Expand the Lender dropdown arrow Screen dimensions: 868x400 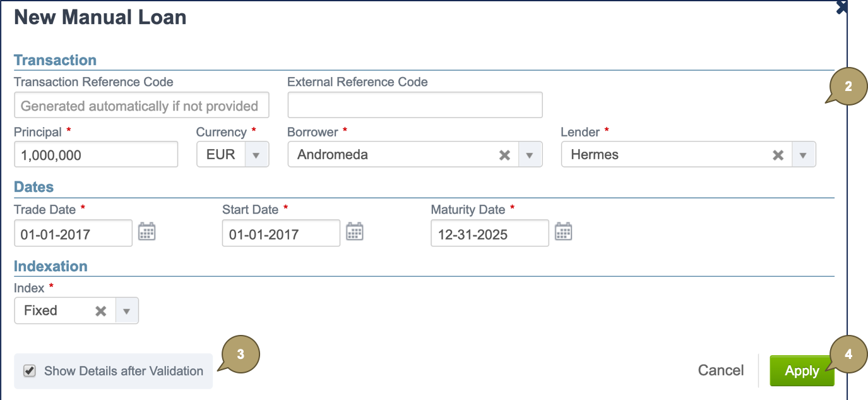804,155
